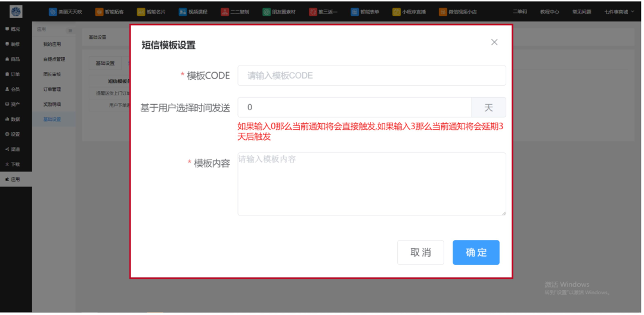Select 基础设置 in the submenu

(x=54, y=119)
